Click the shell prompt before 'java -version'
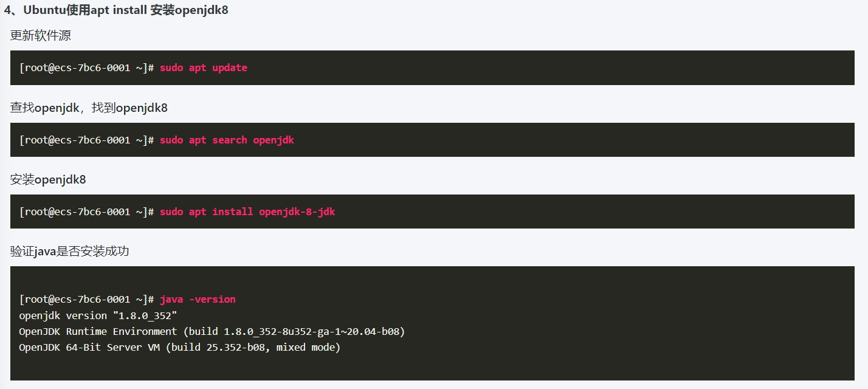The width and height of the screenshot is (868, 389). click(87, 299)
